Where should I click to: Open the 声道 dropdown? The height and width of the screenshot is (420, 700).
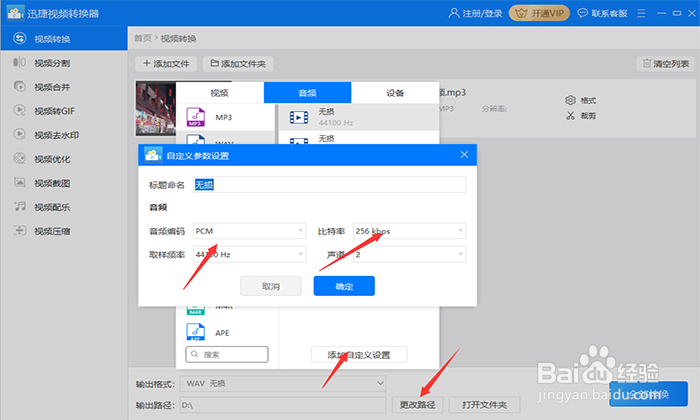[409, 254]
